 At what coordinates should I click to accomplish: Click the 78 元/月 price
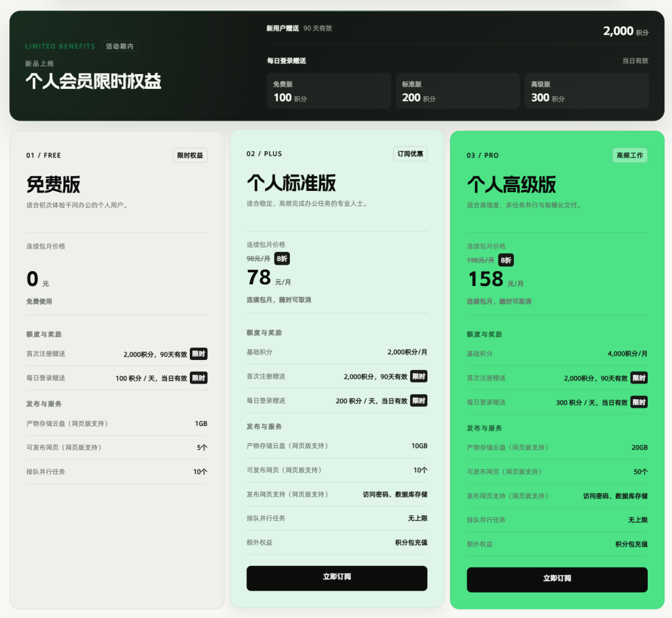click(269, 277)
